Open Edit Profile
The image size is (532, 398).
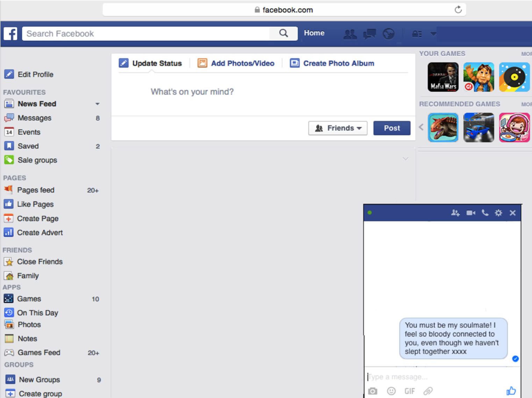coord(29,74)
